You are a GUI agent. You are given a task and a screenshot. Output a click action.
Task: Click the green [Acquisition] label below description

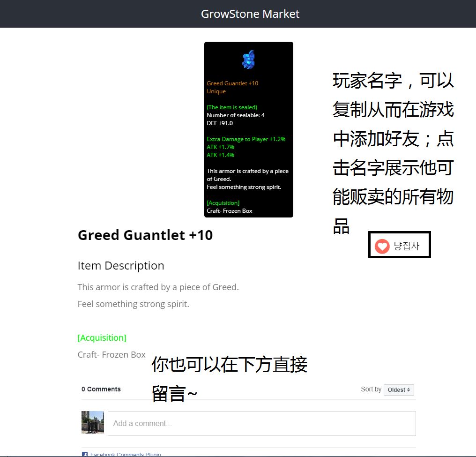(x=102, y=337)
